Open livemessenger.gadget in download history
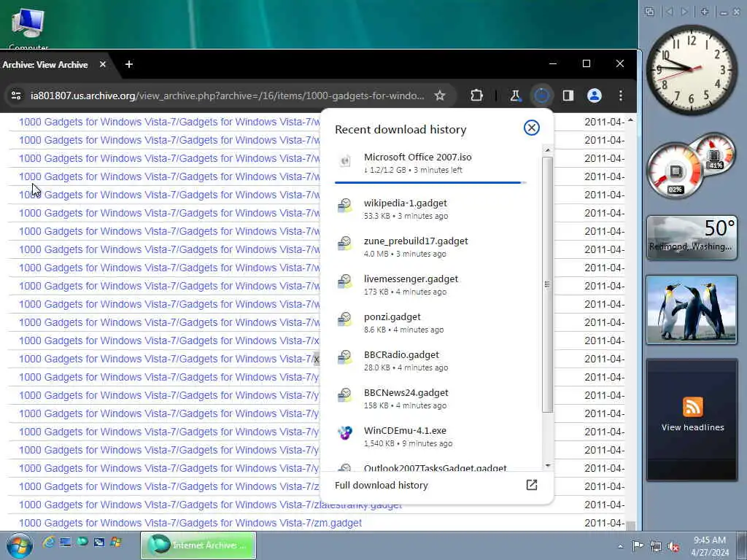This screenshot has height=560, width=747. click(x=430, y=285)
